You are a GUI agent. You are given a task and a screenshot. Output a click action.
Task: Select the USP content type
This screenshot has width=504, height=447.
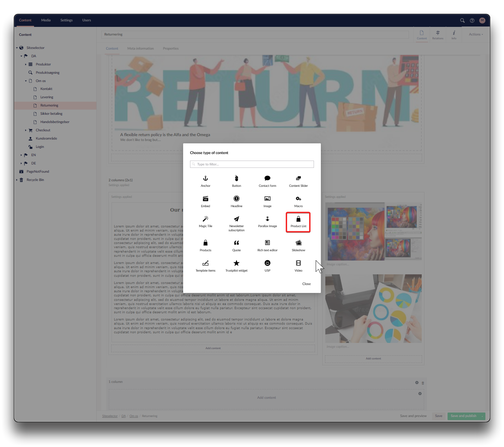coord(267,266)
